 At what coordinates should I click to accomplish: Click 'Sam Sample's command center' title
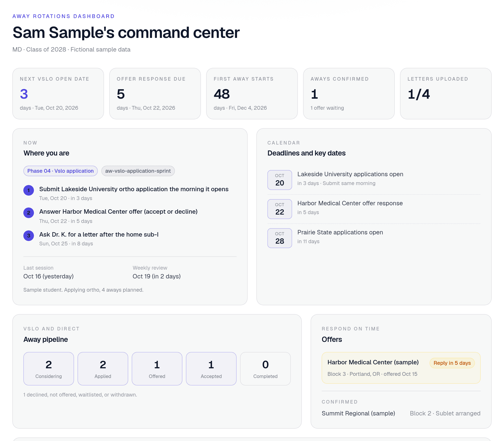pos(126,32)
